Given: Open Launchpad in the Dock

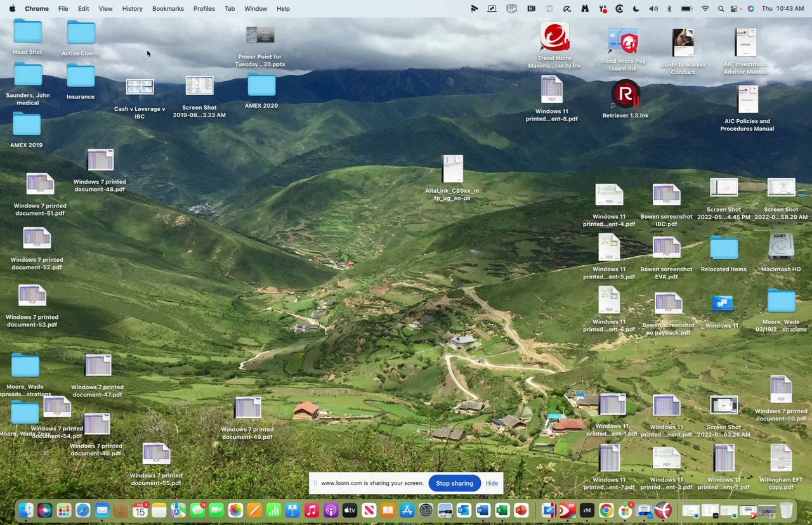Looking at the screenshot, I should 64,510.
